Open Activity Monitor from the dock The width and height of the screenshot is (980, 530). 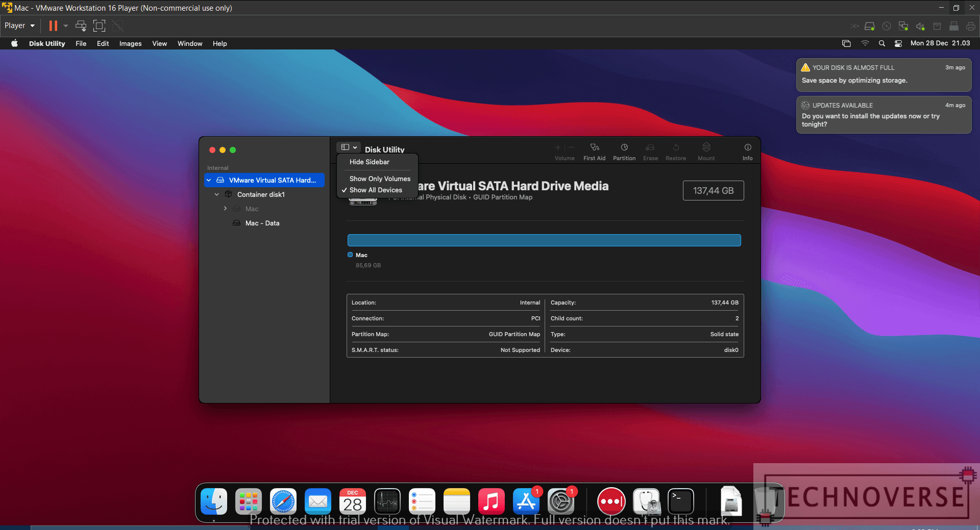click(387, 501)
